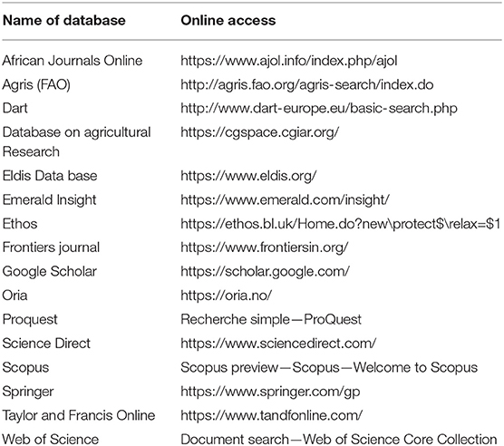Click the Database on agricultural Research cell
The width and height of the screenshot is (504, 446).
coord(76,142)
